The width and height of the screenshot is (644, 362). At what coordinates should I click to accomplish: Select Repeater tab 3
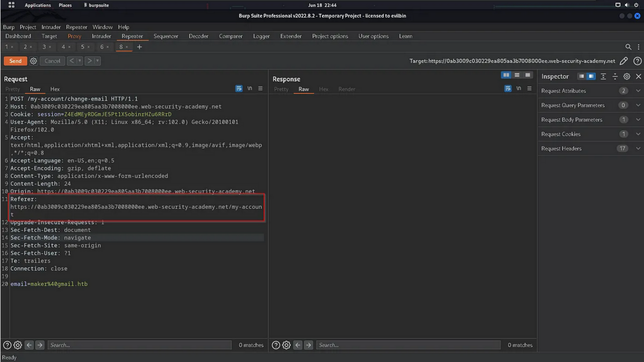(x=44, y=47)
